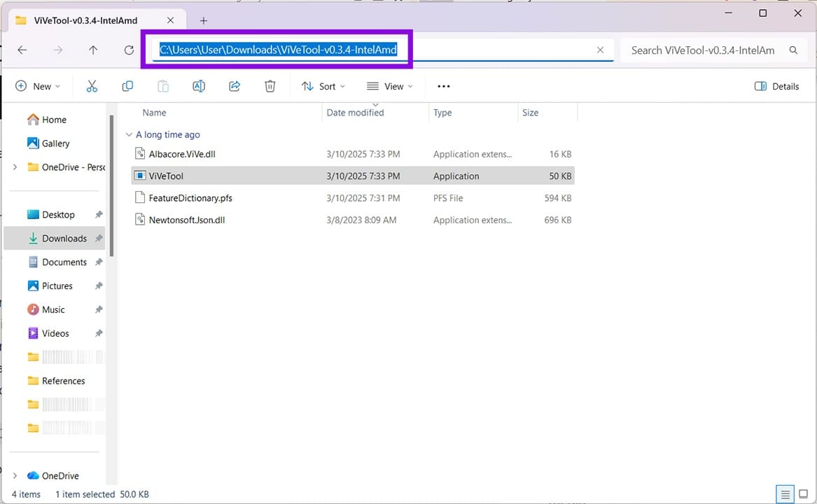Click the Albacore.ViVe.dll file icon
This screenshot has width=817, height=504.
pos(139,153)
